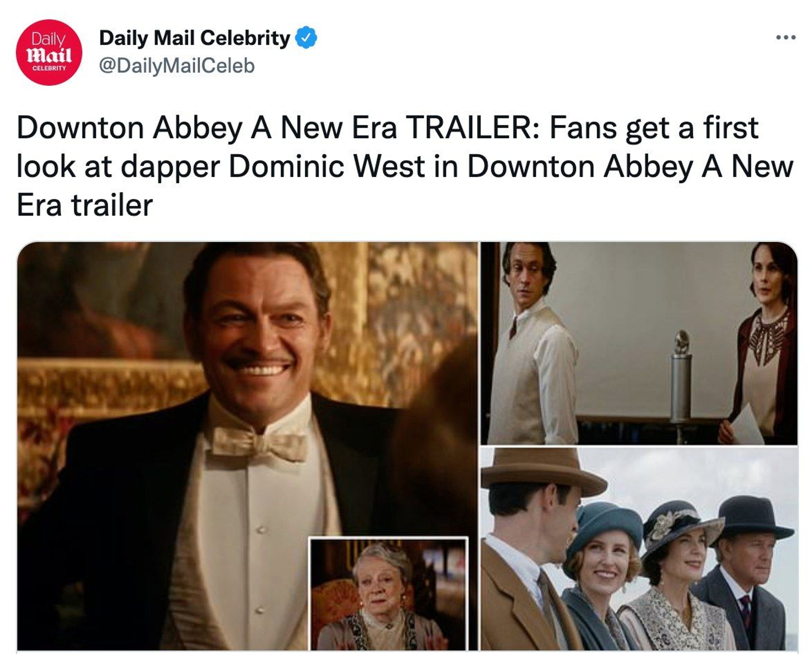Click the Daily Mail Celebrity display name
This screenshot has width=812, height=654.
(x=194, y=38)
